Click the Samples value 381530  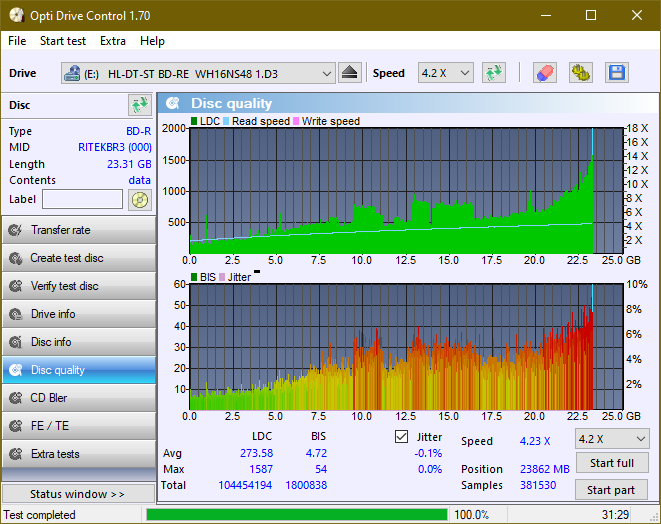click(538, 485)
